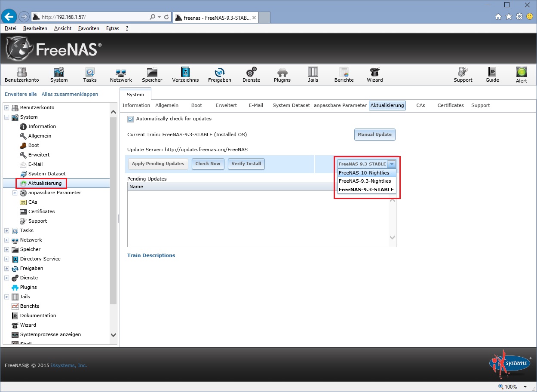
Task: Click Alles zusammenklappen link
Action: pos(70,94)
